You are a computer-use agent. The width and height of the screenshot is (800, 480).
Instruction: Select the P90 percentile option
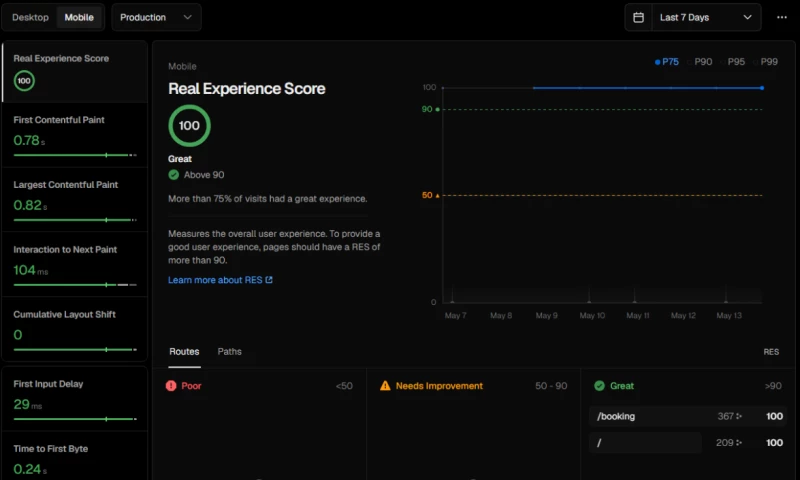(x=699, y=62)
